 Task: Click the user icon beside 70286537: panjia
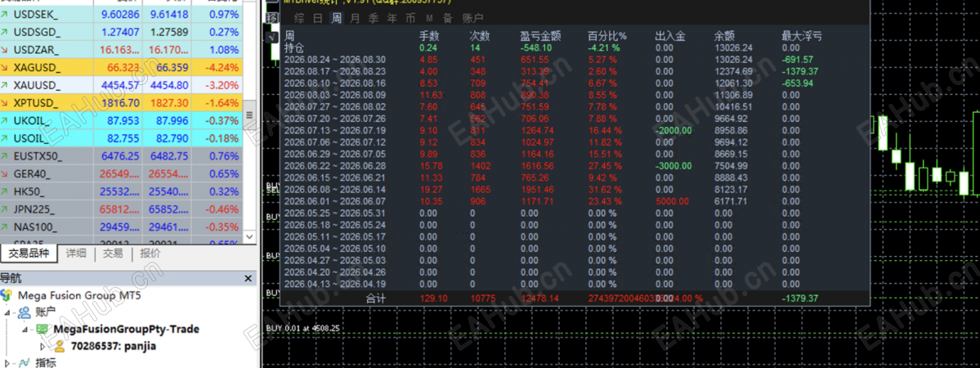click(x=60, y=346)
